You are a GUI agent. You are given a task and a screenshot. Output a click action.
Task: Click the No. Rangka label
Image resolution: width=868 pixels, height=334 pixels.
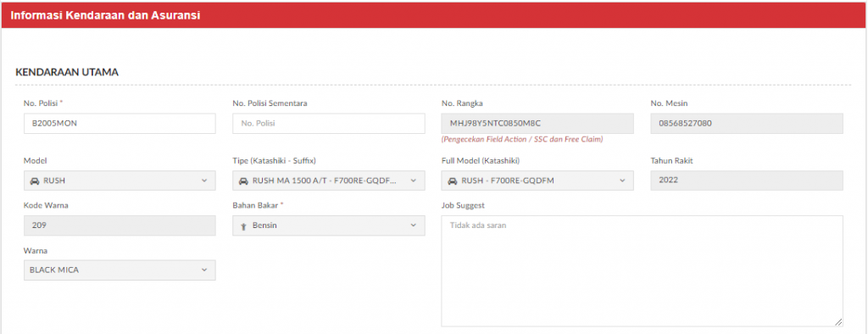pos(463,103)
